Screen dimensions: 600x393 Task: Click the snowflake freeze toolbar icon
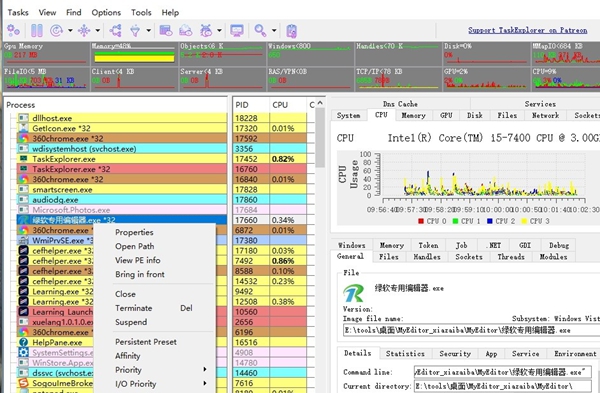(x=84, y=30)
